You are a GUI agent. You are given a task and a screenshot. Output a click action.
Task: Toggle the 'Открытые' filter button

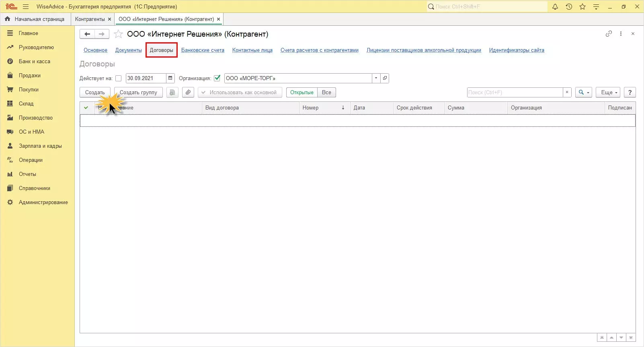(301, 92)
